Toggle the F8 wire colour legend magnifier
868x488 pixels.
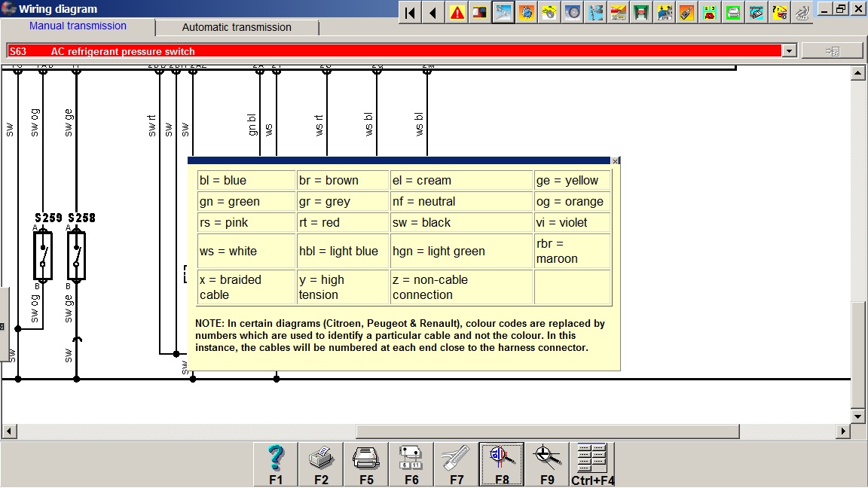coord(502,463)
